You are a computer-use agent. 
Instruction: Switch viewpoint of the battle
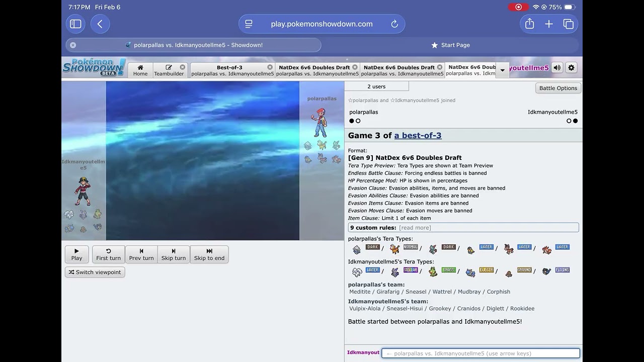point(95,272)
